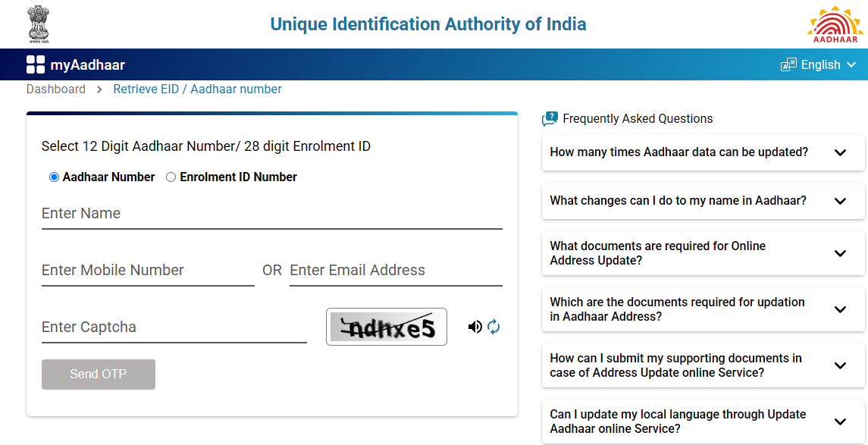Viewport: 868px width, 445px height.
Task: Open the myAadhaar apps grid icon
Action: [35, 64]
